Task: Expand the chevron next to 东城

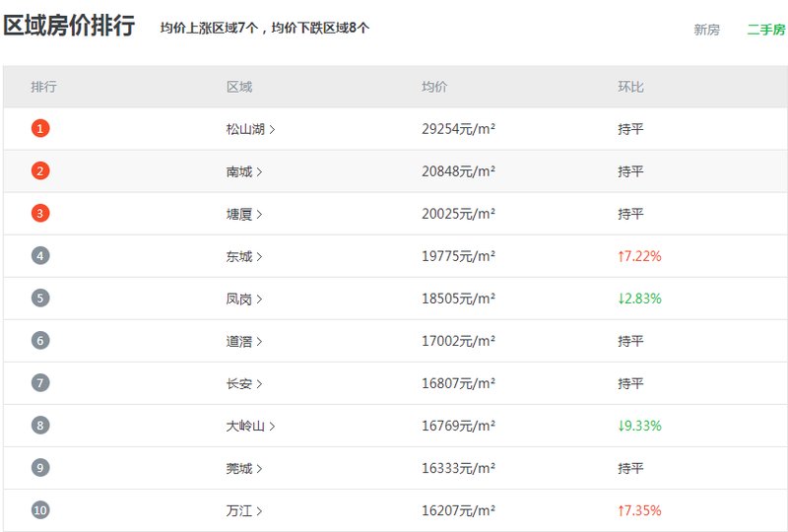Action: pos(259,256)
